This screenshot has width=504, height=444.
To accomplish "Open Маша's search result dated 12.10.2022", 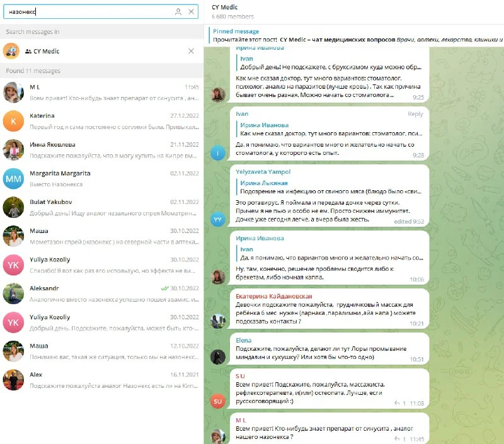I will tap(101, 351).
